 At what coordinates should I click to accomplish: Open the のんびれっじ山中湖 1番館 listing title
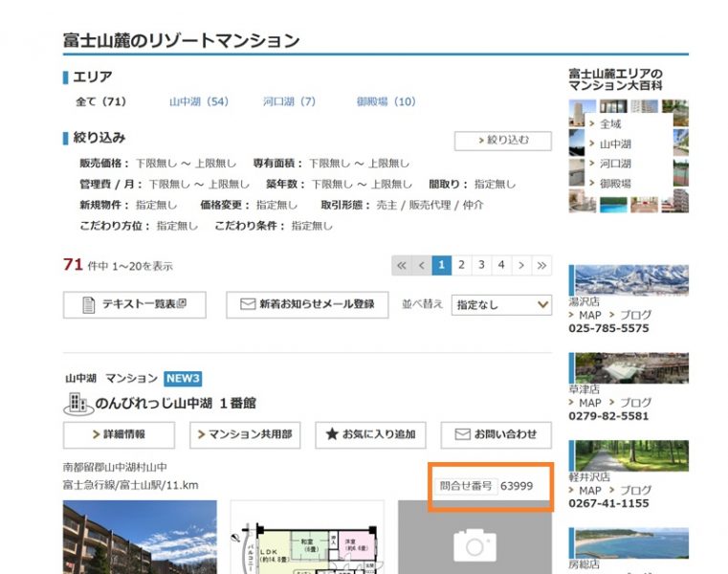pos(175,404)
